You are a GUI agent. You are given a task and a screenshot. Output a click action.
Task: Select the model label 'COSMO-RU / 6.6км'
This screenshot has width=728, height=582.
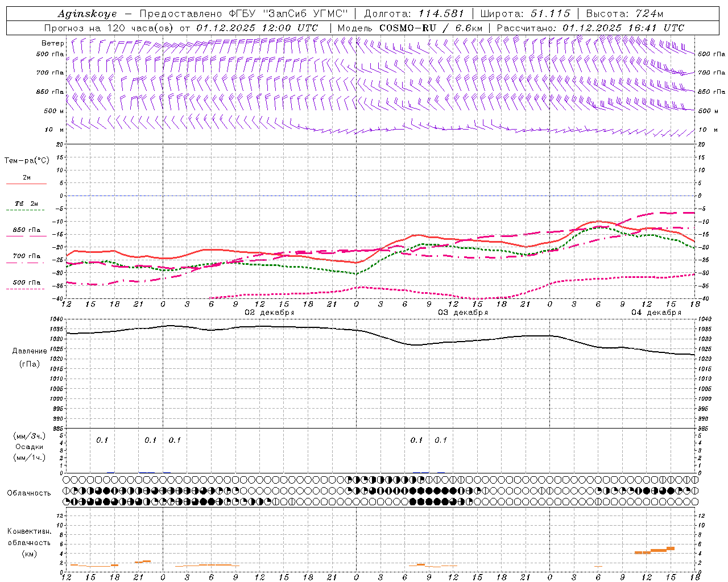431,28
